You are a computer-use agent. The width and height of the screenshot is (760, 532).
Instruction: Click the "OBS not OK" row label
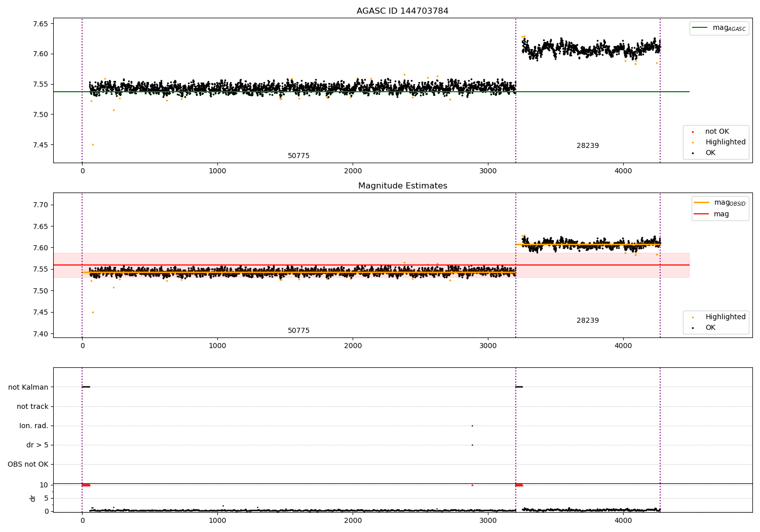[28, 465]
